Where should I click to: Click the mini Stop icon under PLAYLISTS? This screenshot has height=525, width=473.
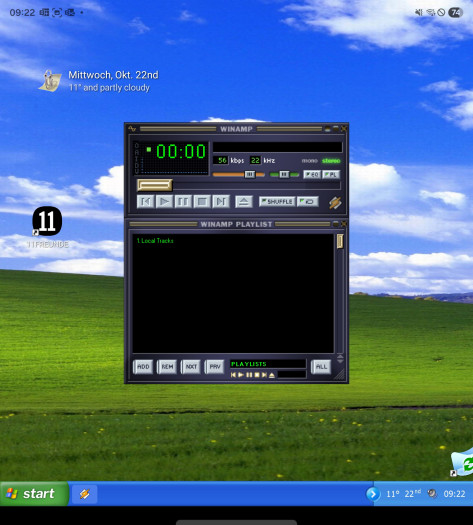tap(257, 375)
